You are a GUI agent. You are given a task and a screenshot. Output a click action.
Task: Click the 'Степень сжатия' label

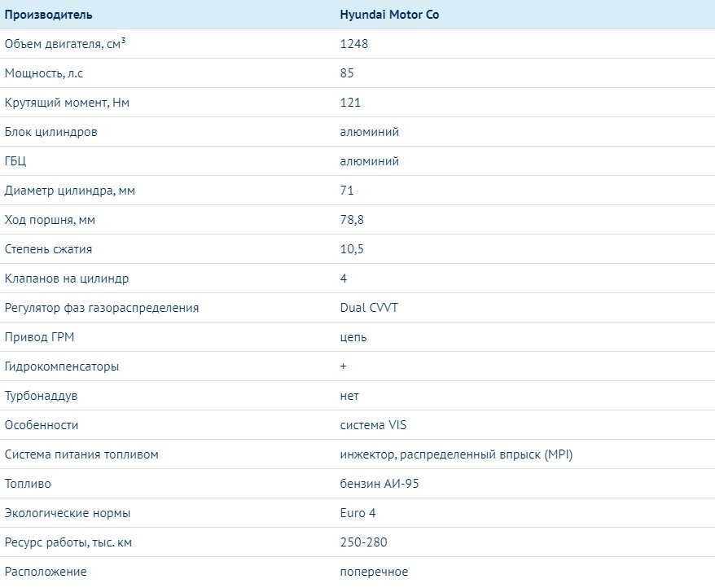[48, 249]
